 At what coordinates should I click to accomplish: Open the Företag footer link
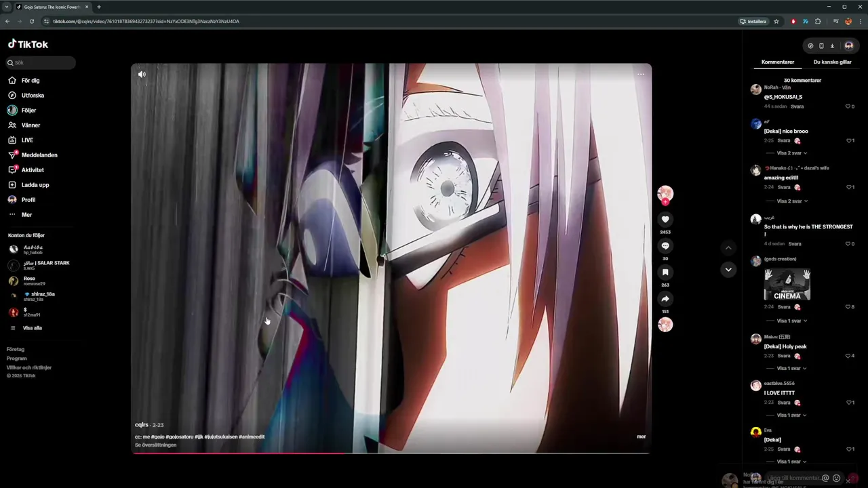pos(16,349)
